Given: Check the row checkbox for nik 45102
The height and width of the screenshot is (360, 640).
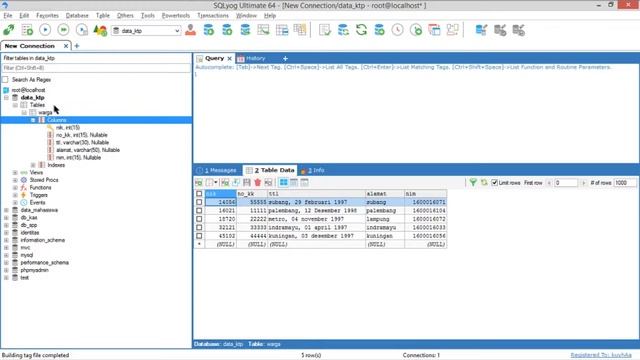Looking at the screenshot, I should (x=199, y=236).
